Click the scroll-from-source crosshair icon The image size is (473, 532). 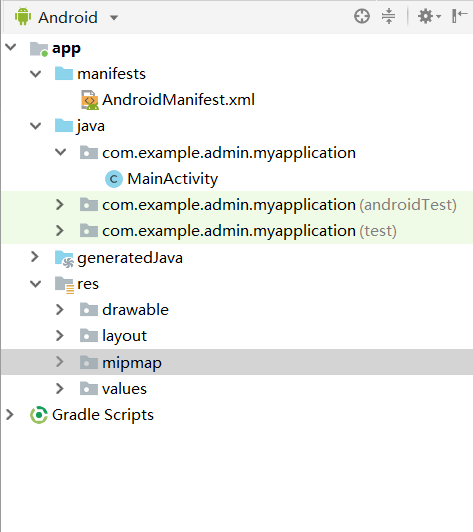pyautogui.click(x=362, y=16)
